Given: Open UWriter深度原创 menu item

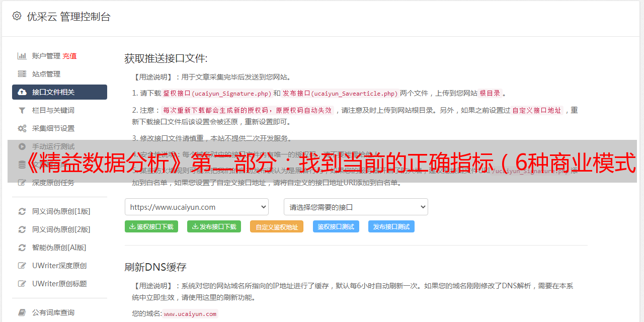Looking at the screenshot, I should point(59,266).
